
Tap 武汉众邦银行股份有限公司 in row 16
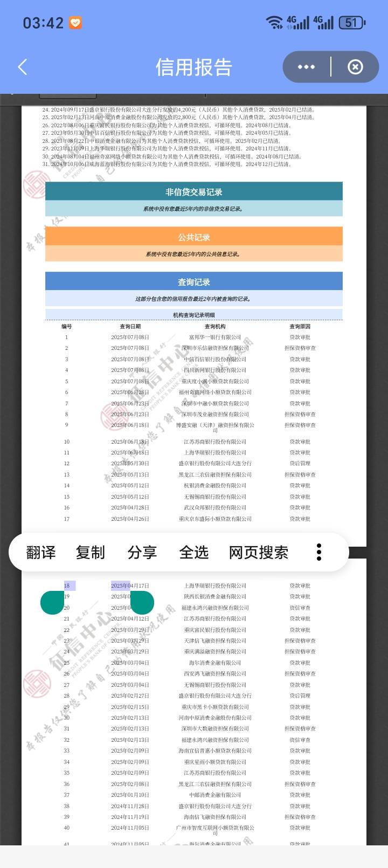click(215, 508)
